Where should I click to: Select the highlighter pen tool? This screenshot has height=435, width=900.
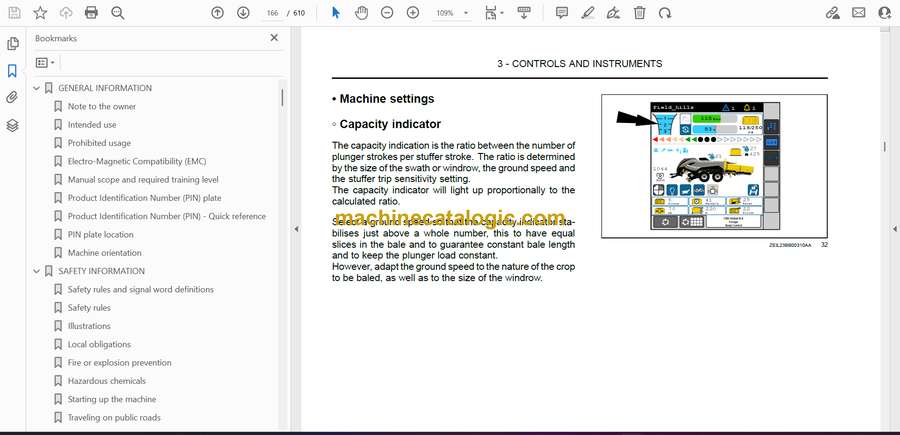click(x=588, y=13)
